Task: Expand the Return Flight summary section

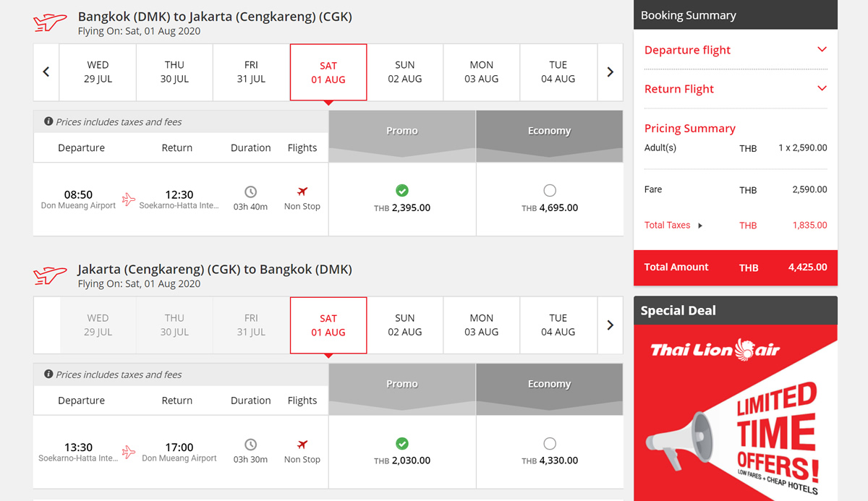Action: tap(821, 89)
